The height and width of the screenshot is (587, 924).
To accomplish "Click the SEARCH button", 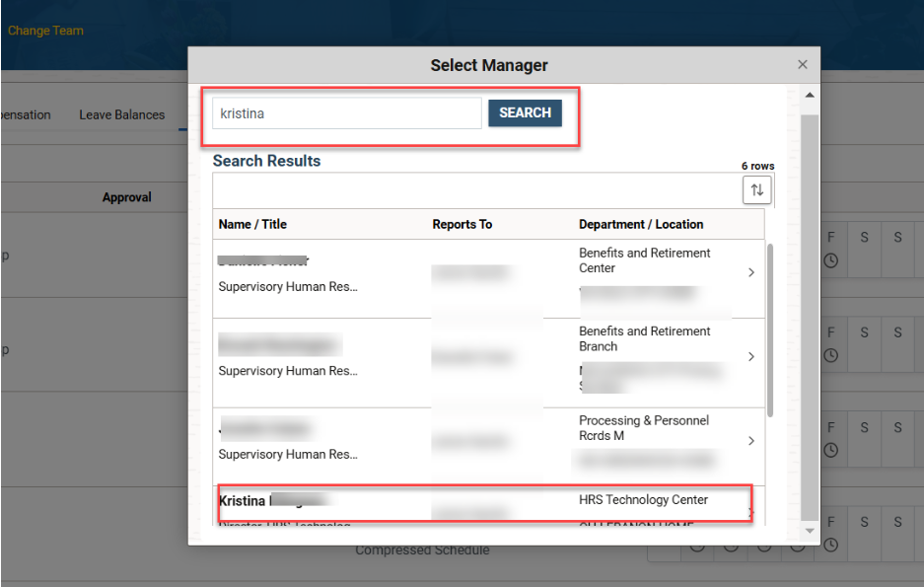I will pos(525,112).
